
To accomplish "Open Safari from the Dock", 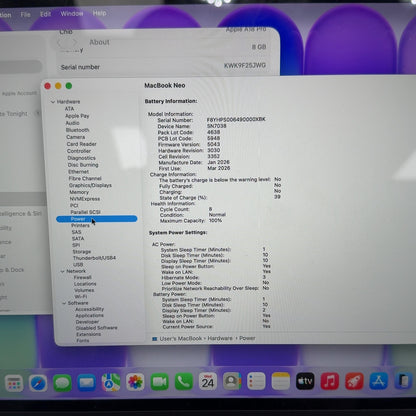I will (x=38, y=383).
